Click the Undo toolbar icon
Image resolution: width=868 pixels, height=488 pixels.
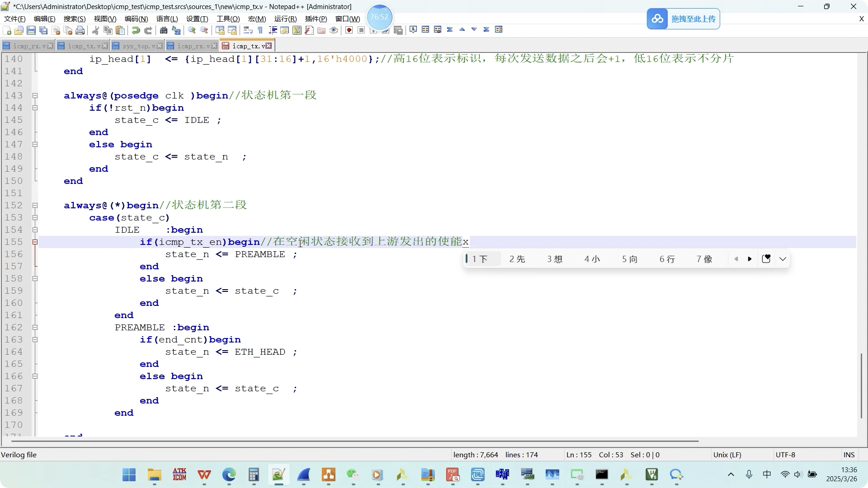(136, 30)
